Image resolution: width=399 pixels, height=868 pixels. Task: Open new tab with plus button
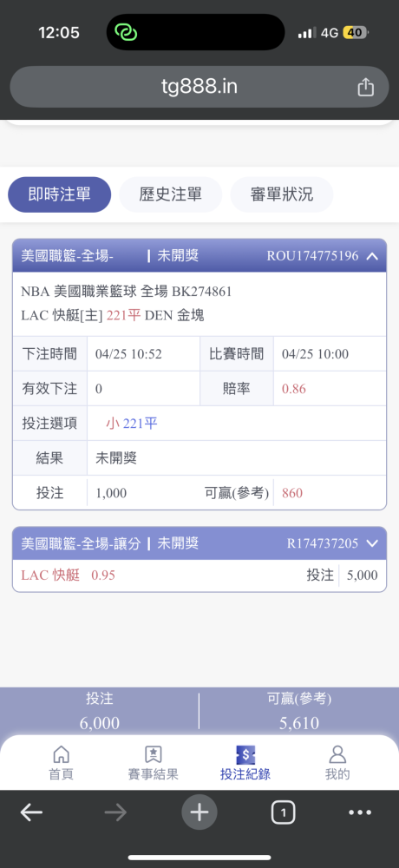[x=199, y=812]
